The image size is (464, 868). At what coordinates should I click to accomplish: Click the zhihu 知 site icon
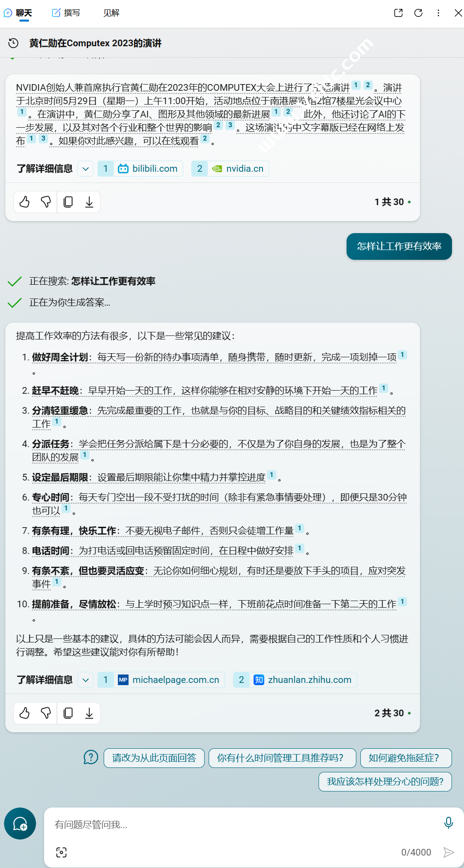(x=259, y=680)
